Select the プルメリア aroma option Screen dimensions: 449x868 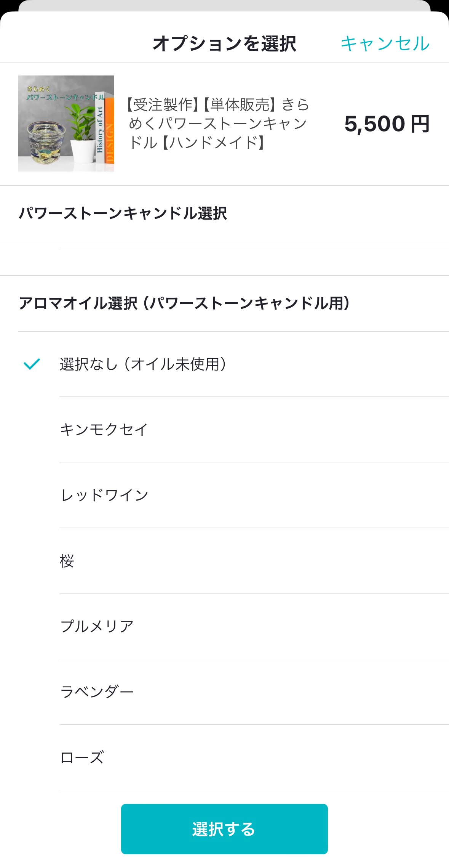[x=224, y=626]
